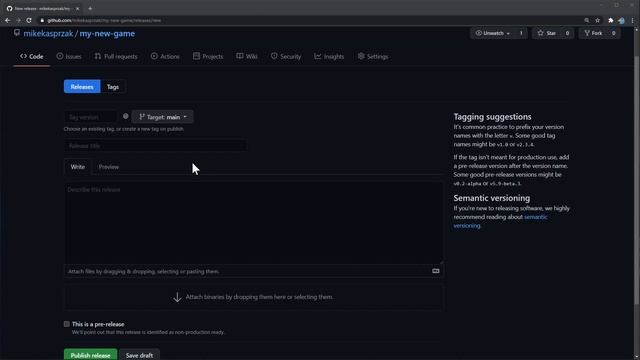
Task: Focus the Tag version field
Action: [x=90, y=117]
